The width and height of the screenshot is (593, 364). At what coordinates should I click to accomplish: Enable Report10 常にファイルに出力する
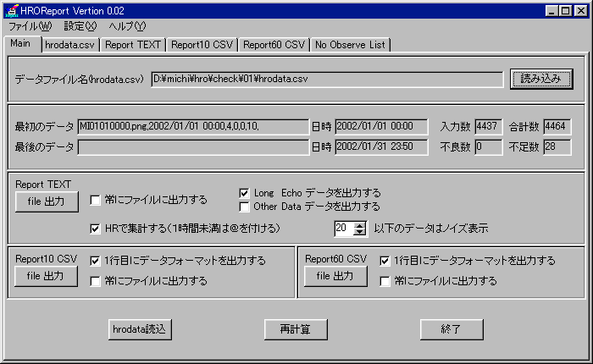coord(95,281)
